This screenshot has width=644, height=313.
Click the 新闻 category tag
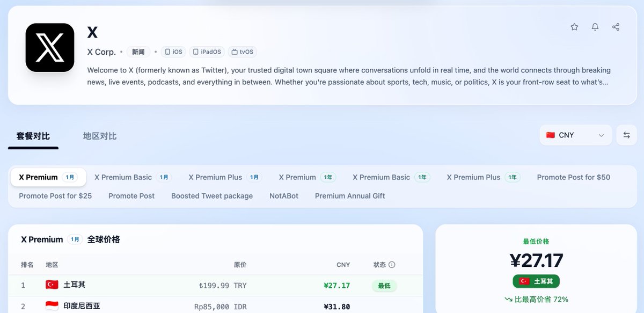[138, 52]
